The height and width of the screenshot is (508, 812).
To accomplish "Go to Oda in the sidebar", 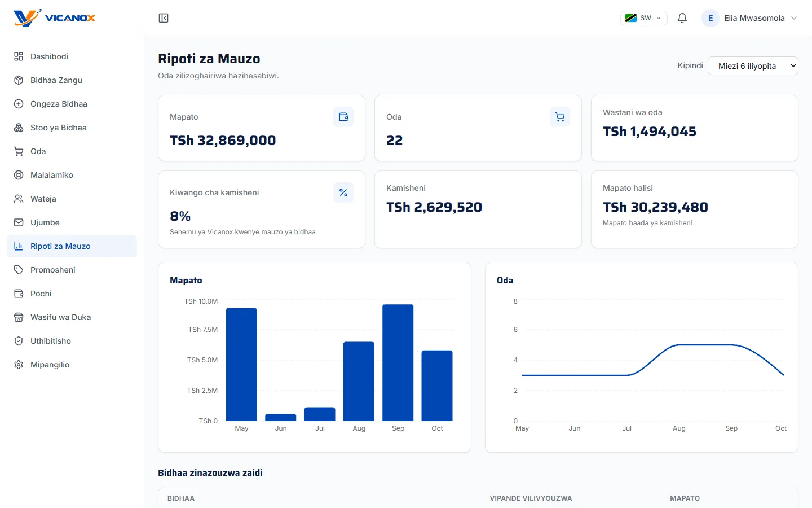I will coord(72,151).
